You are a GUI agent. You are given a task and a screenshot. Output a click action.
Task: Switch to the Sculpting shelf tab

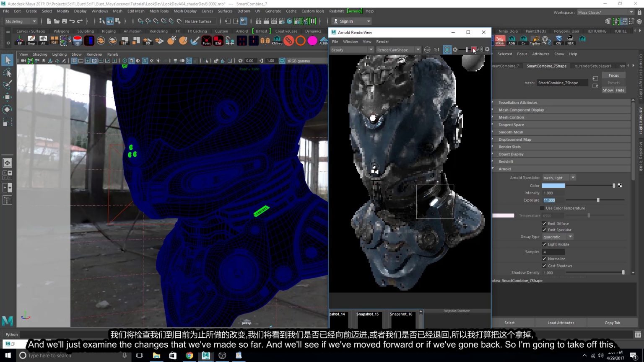86,31
